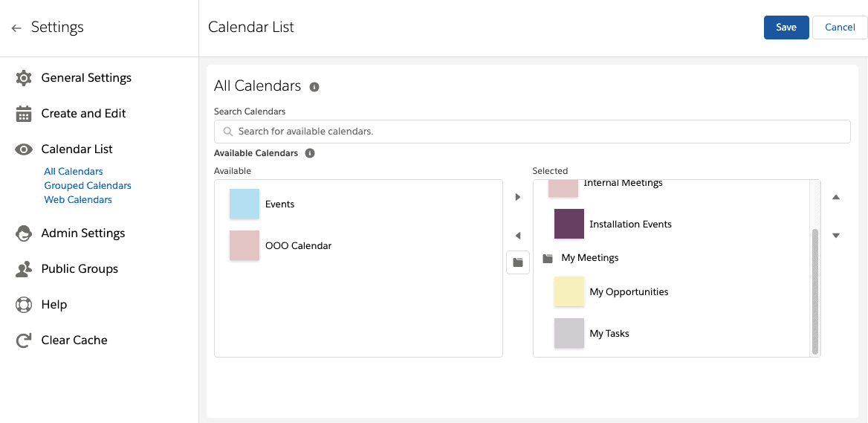The image size is (868, 423).
Task: Open the Grouped Calendars link
Action: (x=88, y=185)
